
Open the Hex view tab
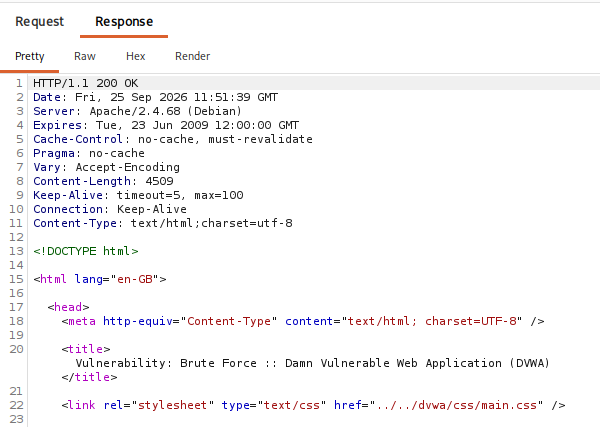point(135,56)
